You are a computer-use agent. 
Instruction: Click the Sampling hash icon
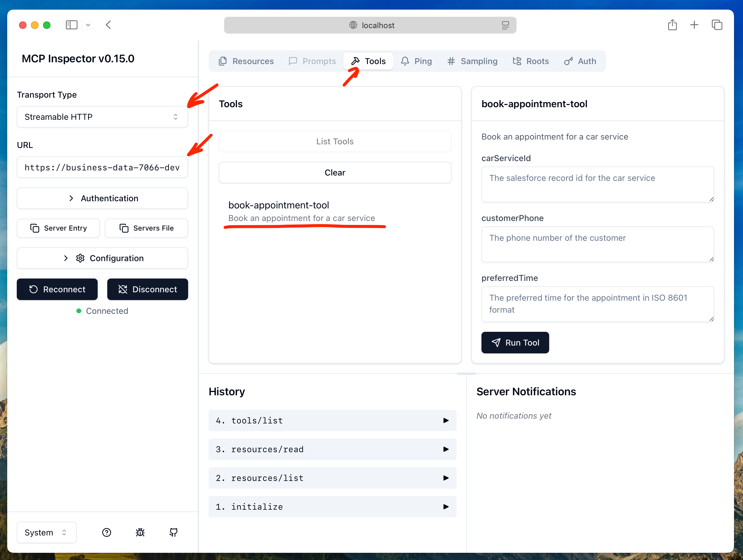451,61
